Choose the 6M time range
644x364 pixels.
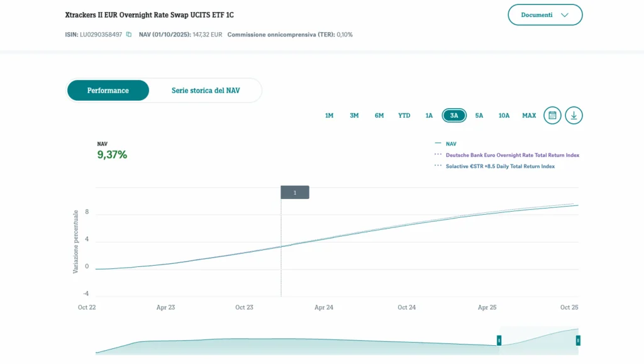click(x=379, y=116)
